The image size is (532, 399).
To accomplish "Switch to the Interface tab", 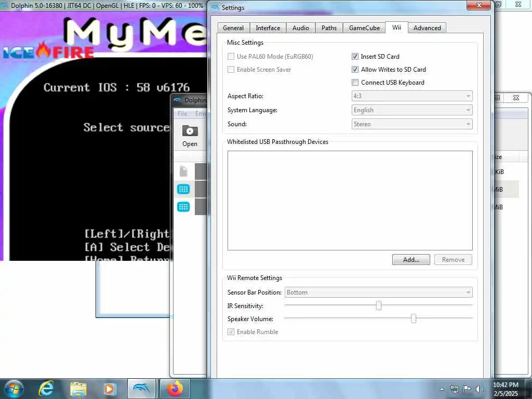I will (268, 28).
